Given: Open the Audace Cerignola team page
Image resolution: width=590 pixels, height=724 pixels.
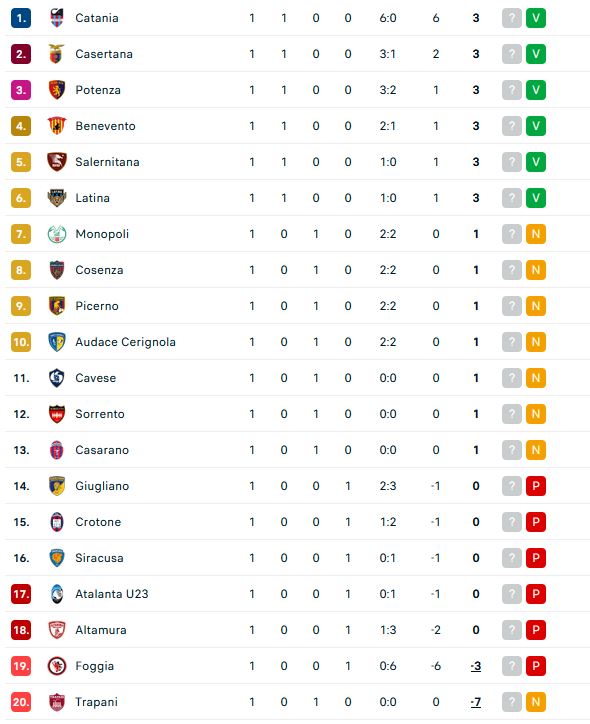Looking at the screenshot, I should tap(126, 342).
